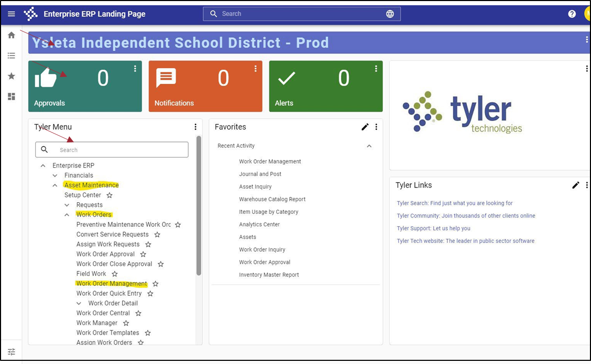Focus the header Search field
The height and width of the screenshot is (364, 591).
tap(302, 14)
